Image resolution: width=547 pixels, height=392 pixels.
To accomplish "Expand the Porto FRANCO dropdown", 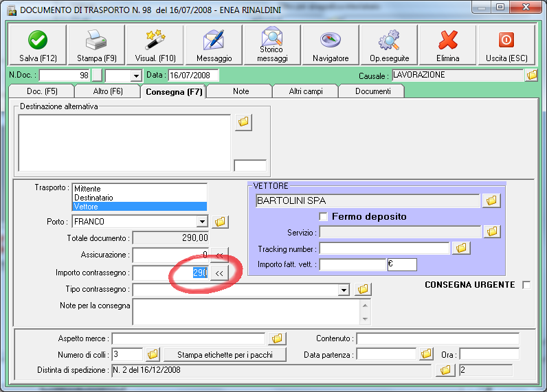I will pyautogui.click(x=202, y=222).
